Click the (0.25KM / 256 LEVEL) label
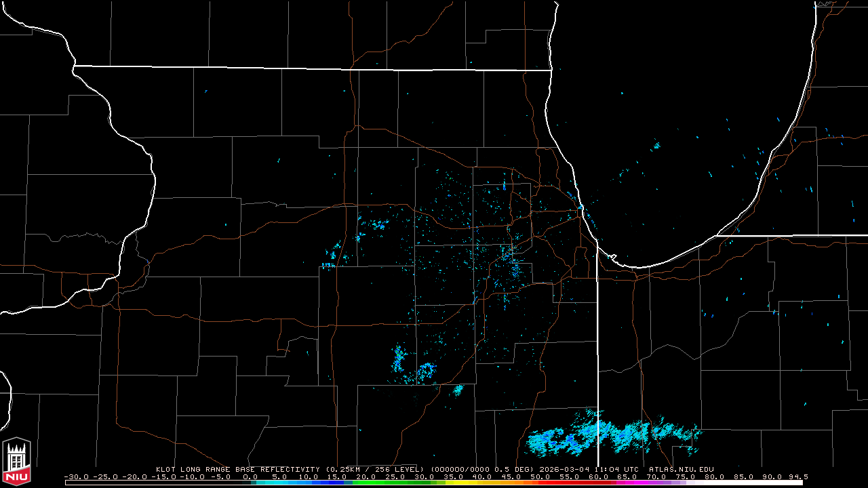Viewport: 868px width, 488px height. click(374, 469)
